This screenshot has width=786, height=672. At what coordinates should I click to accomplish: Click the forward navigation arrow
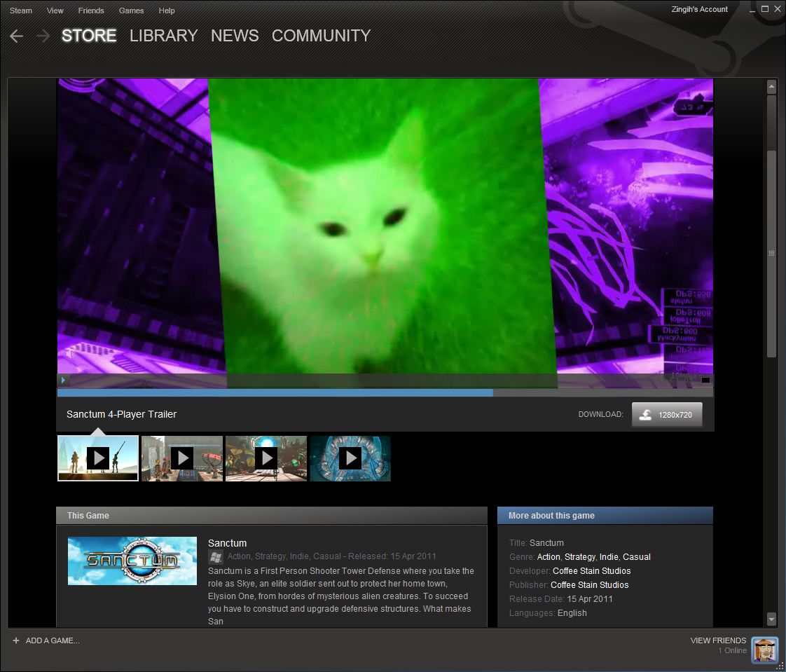click(43, 36)
